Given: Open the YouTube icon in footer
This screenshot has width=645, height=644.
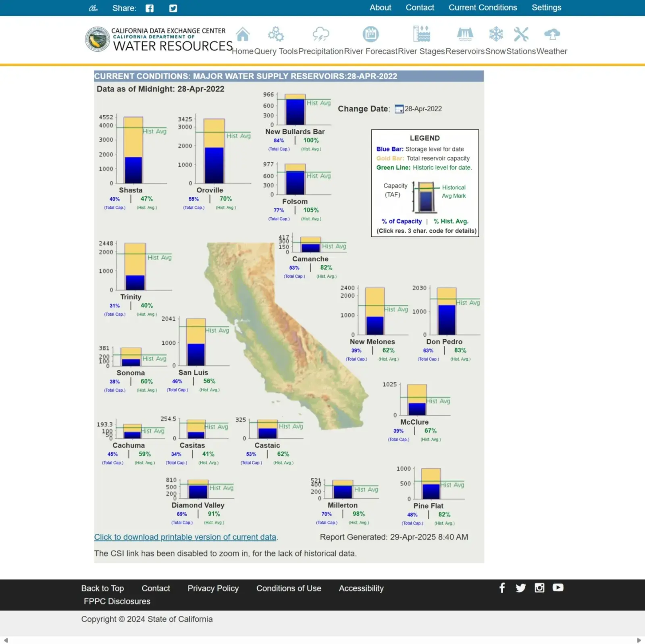Looking at the screenshot, I should 558,588.
